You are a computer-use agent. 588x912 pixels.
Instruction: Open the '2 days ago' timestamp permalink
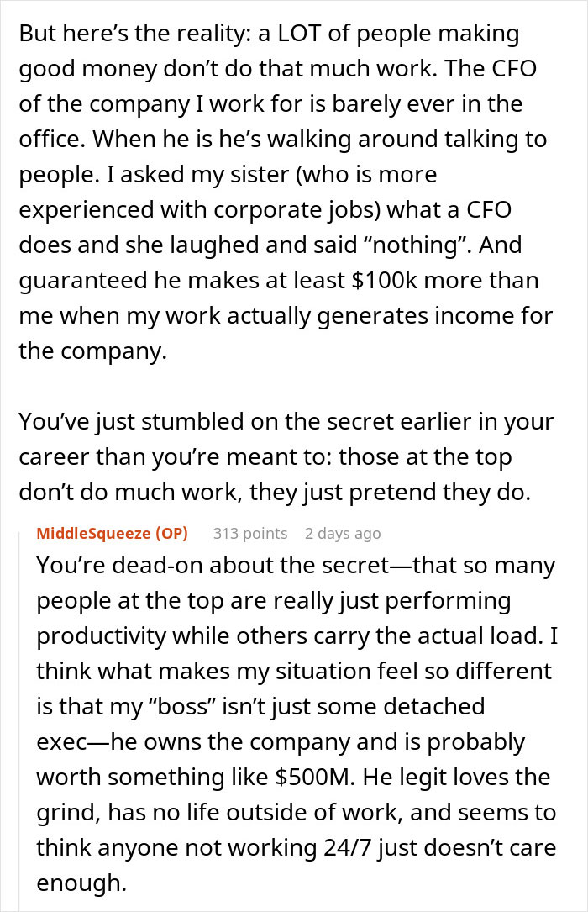point(343,534)
